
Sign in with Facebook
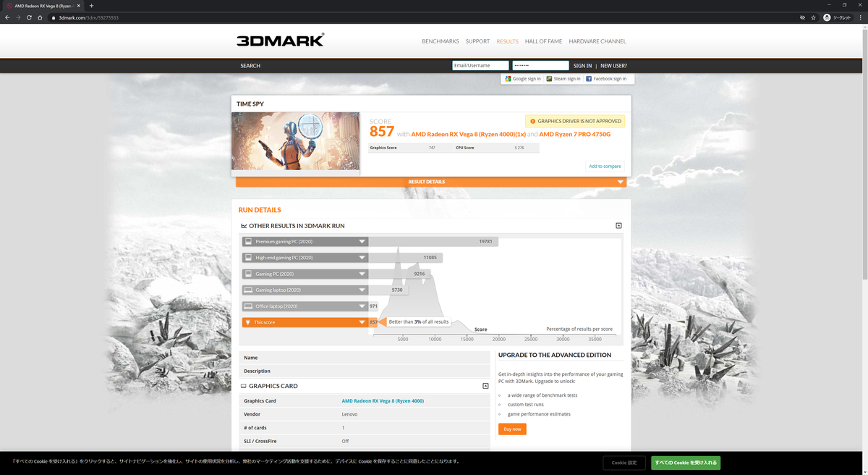coord(606,78)
